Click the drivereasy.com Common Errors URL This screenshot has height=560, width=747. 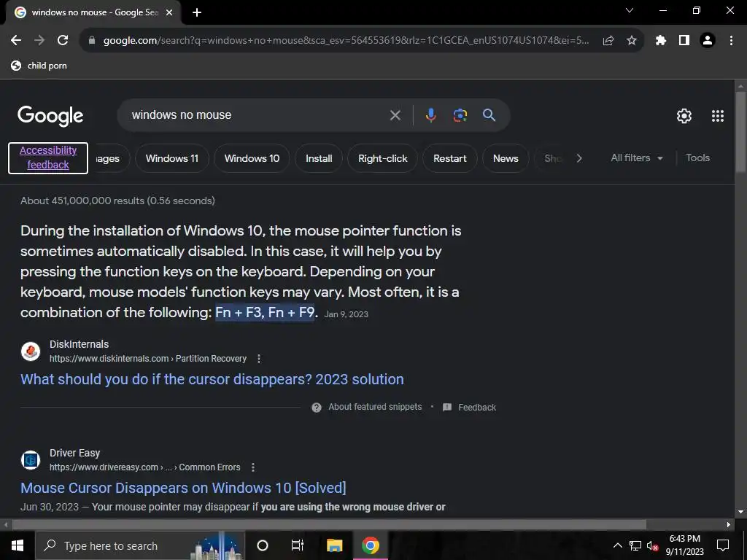145,467
